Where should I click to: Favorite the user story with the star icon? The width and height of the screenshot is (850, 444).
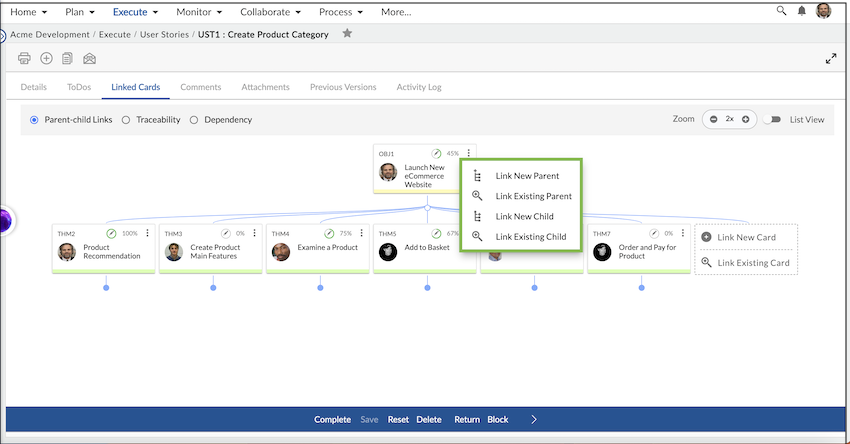[x=347, y=34]
